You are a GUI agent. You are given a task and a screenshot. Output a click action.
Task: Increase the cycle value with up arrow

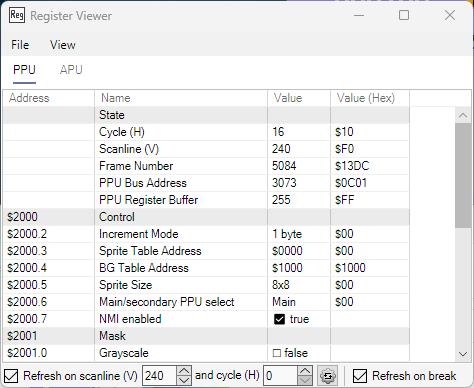pos(305,371)
